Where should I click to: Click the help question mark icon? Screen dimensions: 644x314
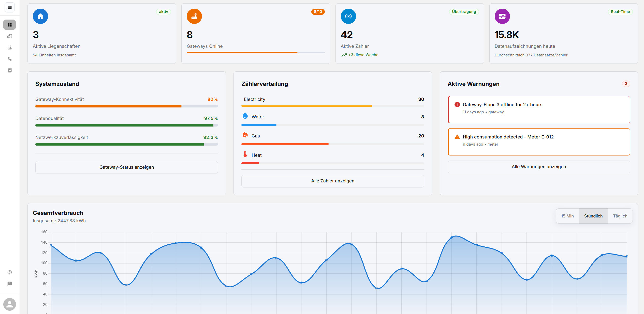click(10, 272)
